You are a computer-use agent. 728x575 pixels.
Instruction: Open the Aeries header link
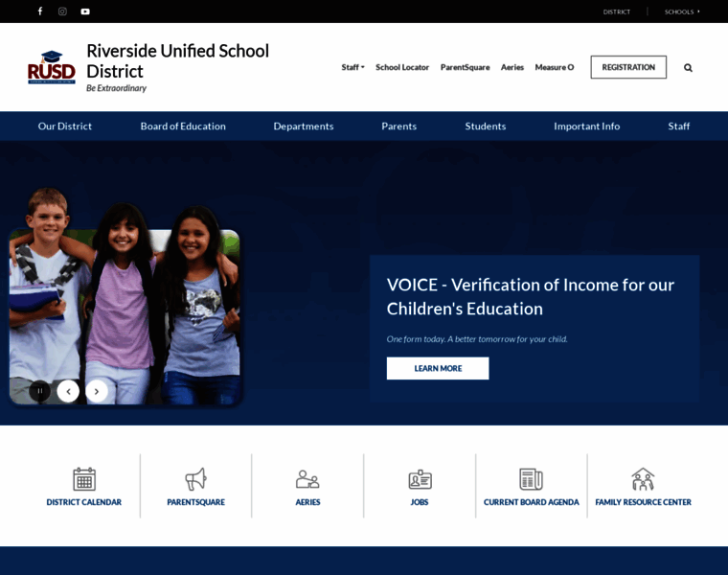click(x=512, y=67)
